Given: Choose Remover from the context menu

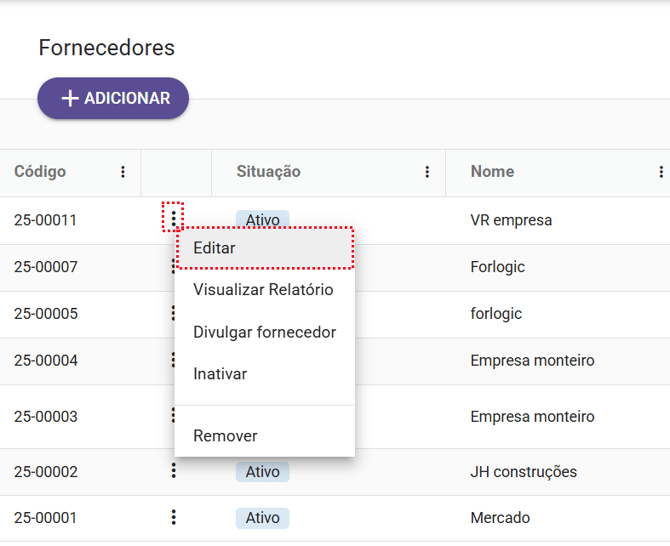Looking at the screenshot, I should [225, 436].
